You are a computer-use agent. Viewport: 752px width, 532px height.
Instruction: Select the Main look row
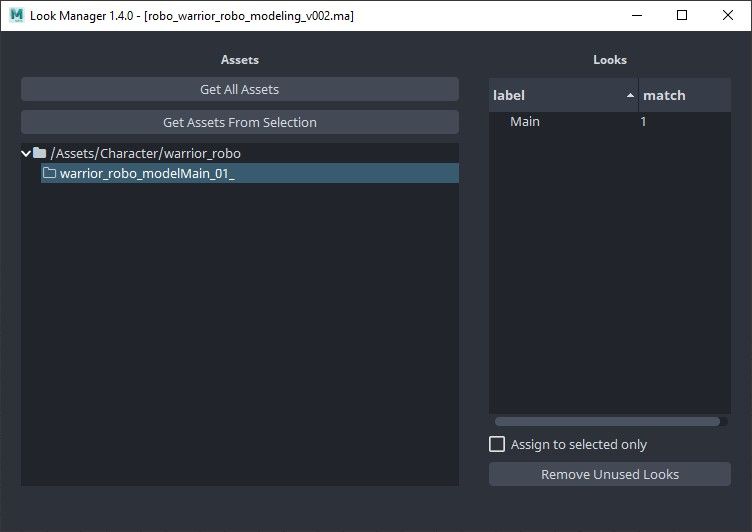[525, 122]
